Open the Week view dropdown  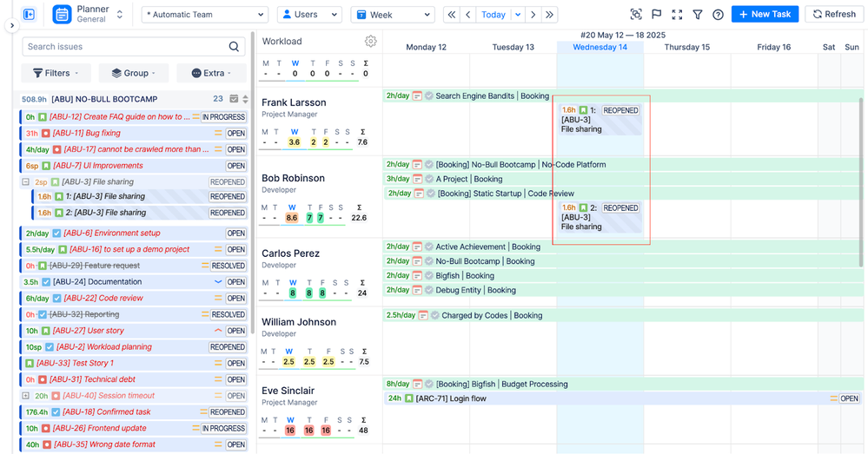[393, 15]
